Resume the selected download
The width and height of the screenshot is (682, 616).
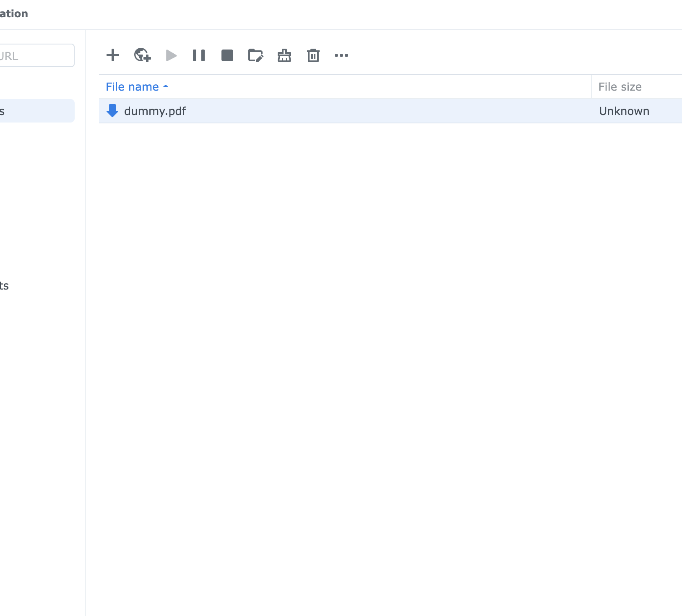pos(171,55)
